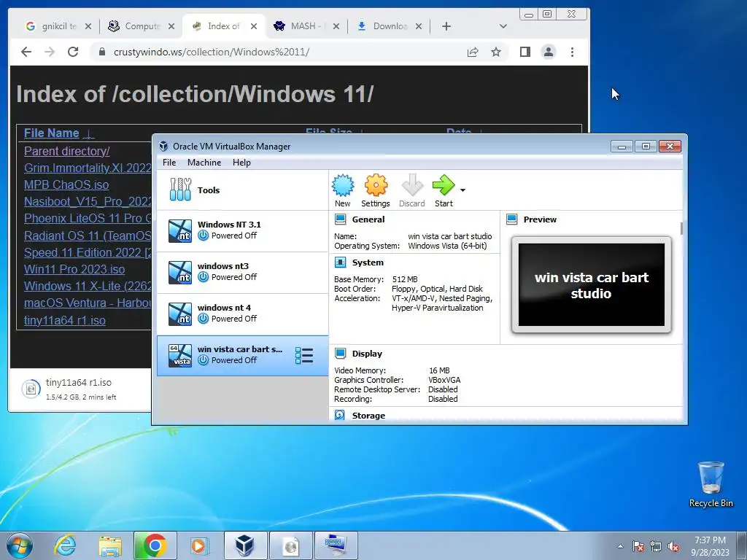Viewport: 747px width, 560px height.
Task: Sort by File Name column header
Action: click(x=52, y=133)
